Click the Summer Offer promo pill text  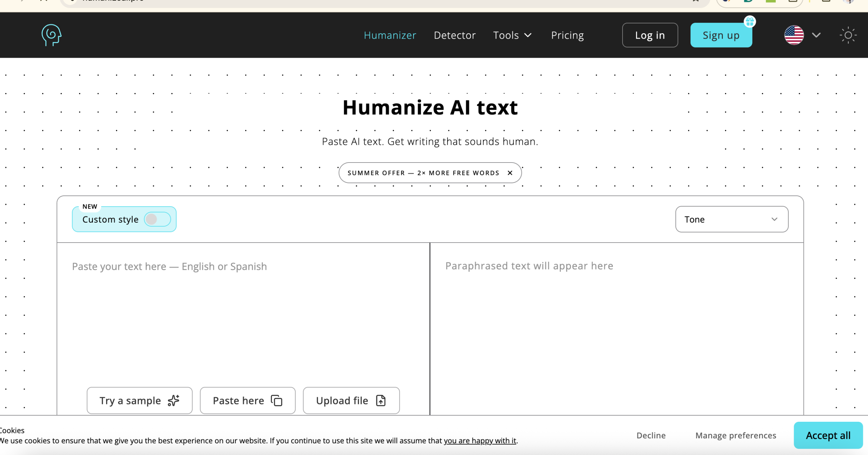[x=423, y=173]
